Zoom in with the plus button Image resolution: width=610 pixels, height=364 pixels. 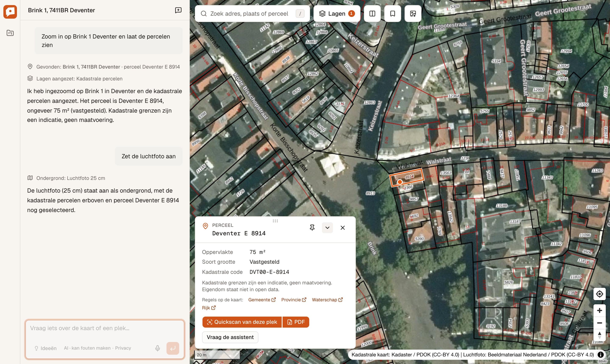tap(599, 310)
